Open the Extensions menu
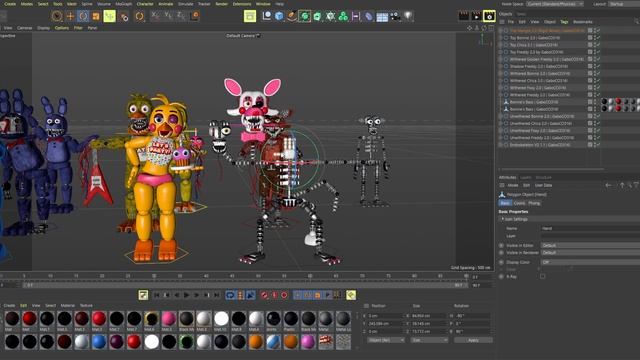Image resolution: width=640 pixels, height=360 pixels. [x=242, y=4]
